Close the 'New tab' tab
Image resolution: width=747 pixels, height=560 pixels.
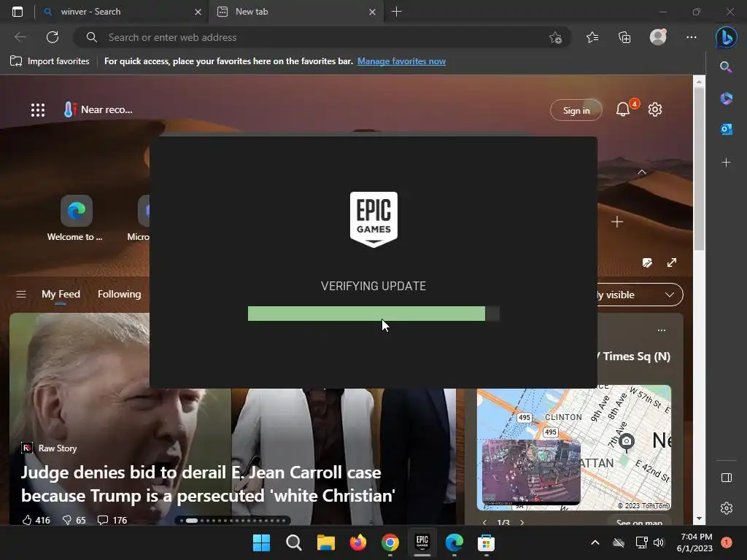pyautogui.click(x=372, y=12)
